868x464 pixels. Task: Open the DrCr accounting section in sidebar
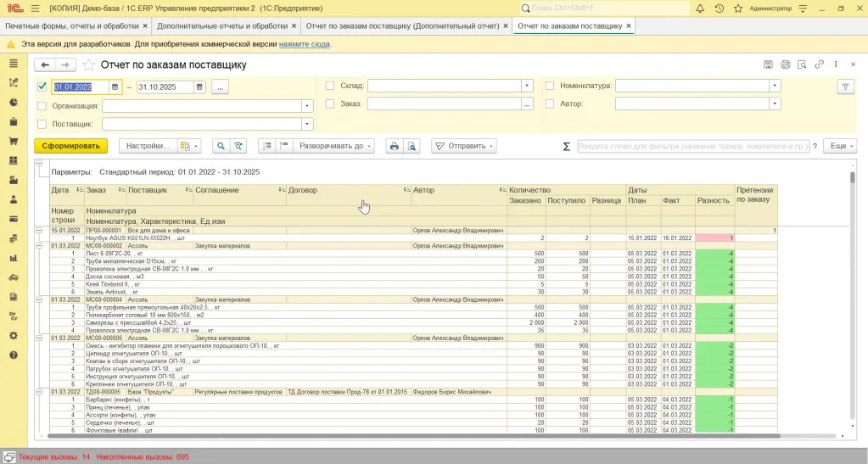[14, 316]
